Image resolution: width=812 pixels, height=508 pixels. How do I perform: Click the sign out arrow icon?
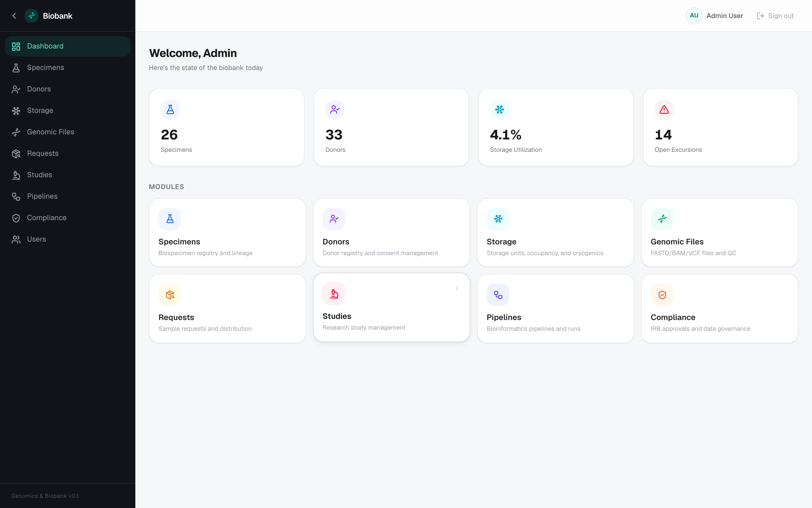pos(760,16)
